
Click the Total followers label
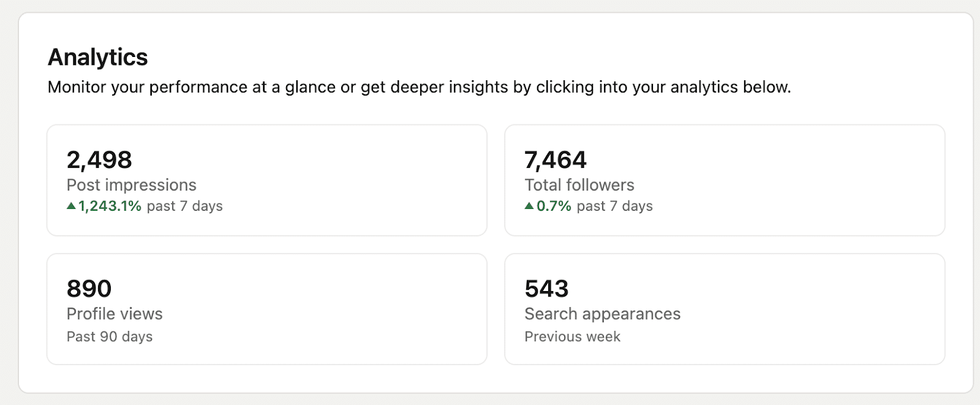pyautogui.click(x=579, y=185)
